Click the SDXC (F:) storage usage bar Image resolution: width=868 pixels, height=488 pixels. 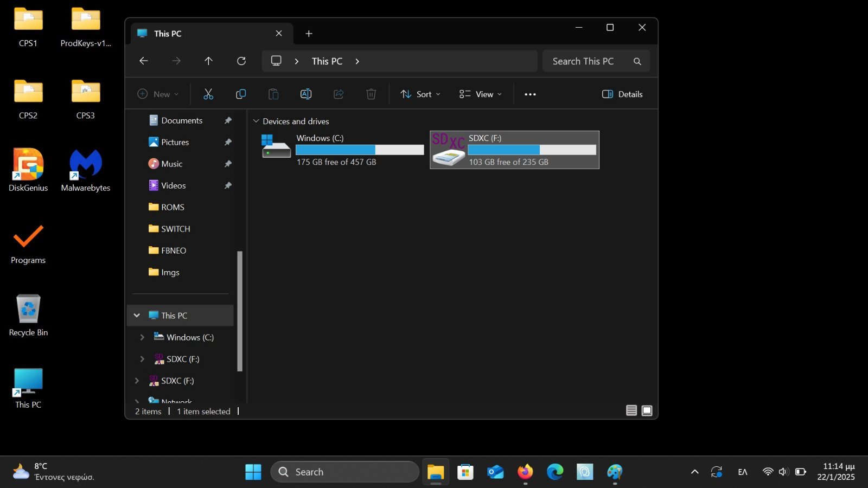[x=532, y=150]
